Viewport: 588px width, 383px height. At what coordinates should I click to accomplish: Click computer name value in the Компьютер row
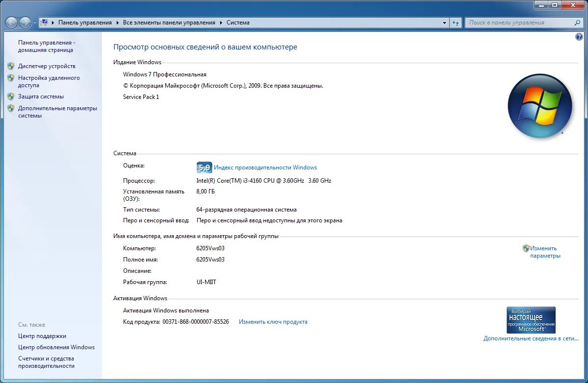point(210,248)
